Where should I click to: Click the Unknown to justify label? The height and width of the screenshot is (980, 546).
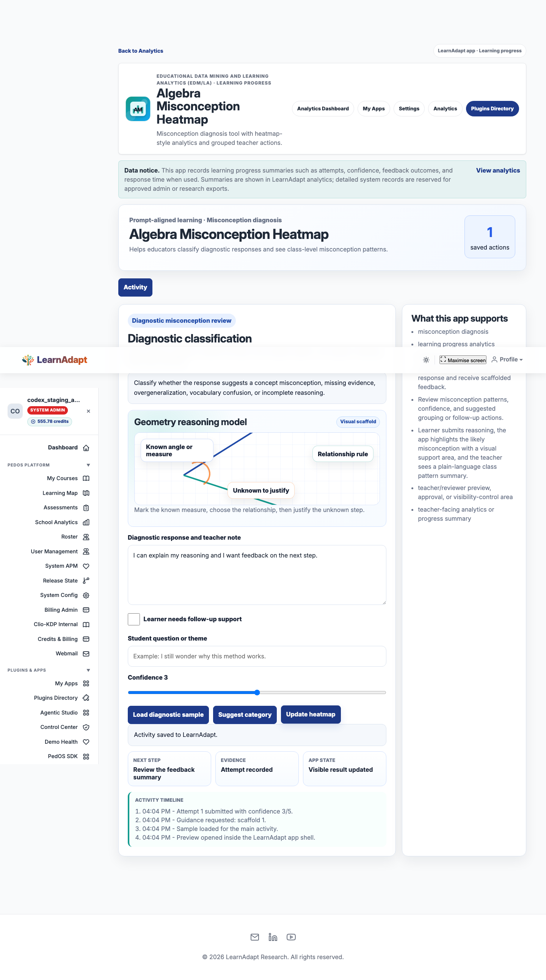(261, 491)
